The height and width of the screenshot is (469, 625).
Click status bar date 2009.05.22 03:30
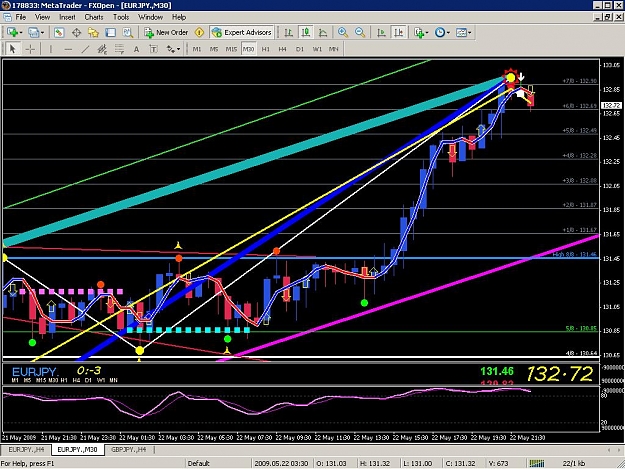281,463
